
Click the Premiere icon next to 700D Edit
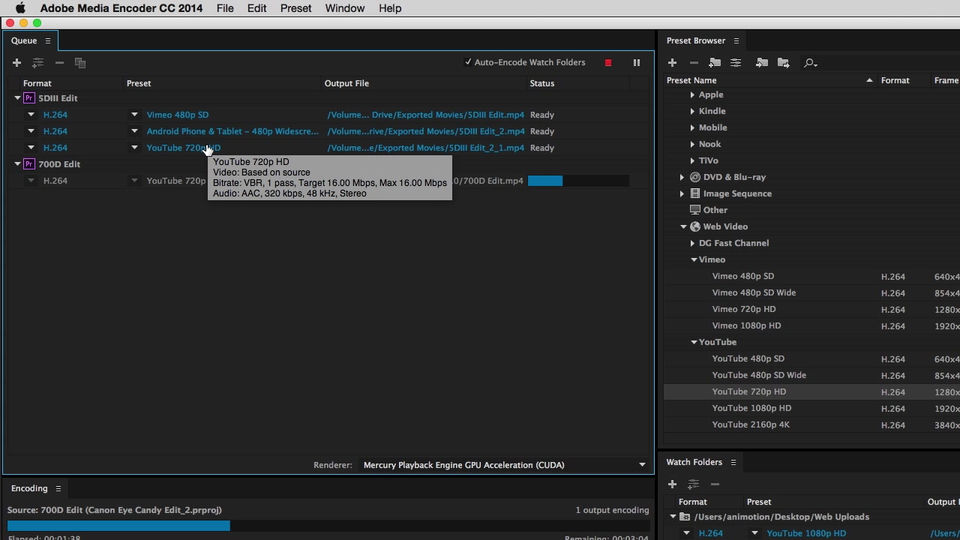pos(29,164)
